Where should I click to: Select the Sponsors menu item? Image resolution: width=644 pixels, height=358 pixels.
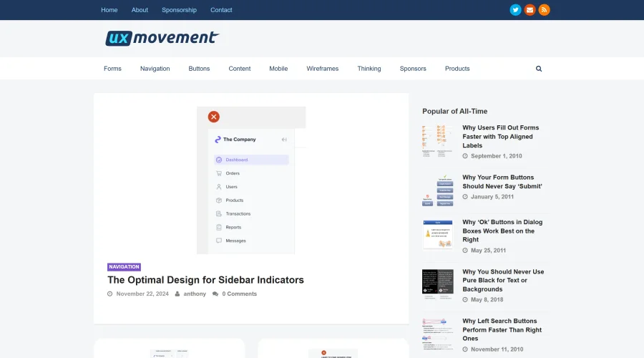[x=413, y=69]
